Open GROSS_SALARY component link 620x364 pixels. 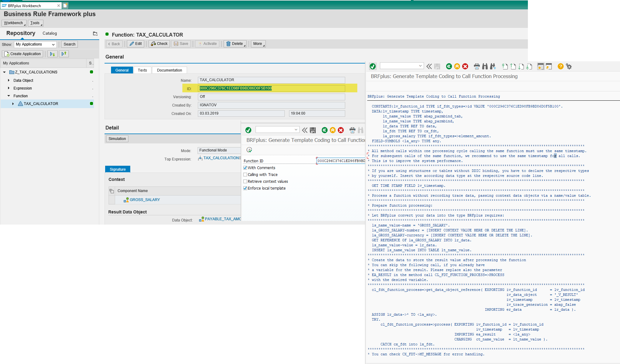click(145, 200)
